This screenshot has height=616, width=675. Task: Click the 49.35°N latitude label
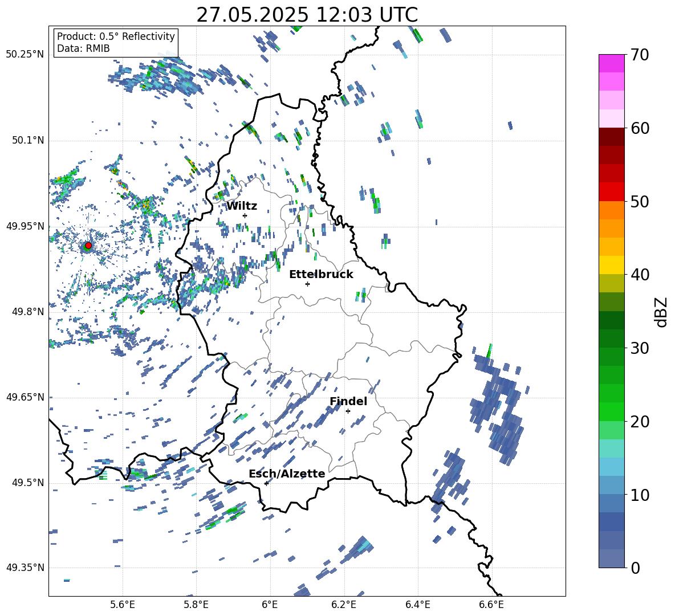25,568
